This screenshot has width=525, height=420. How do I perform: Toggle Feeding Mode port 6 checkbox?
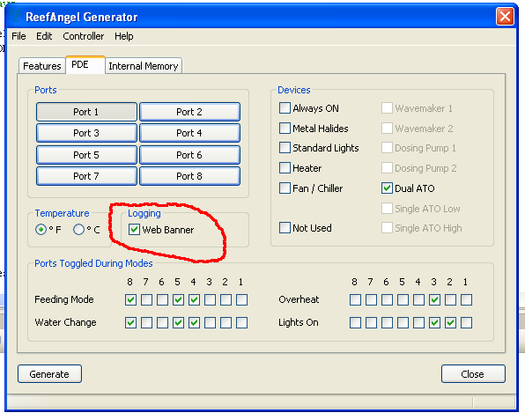[162, 300]
